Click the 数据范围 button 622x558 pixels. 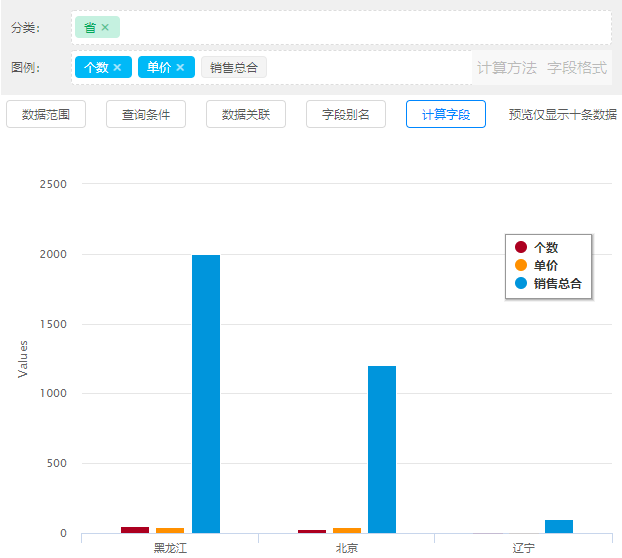(46, 114)
